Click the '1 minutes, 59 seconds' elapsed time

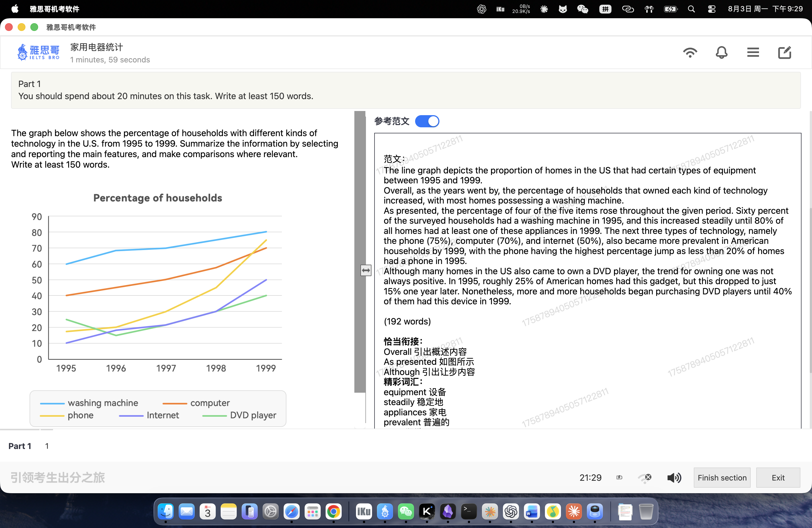click(110, 60)
